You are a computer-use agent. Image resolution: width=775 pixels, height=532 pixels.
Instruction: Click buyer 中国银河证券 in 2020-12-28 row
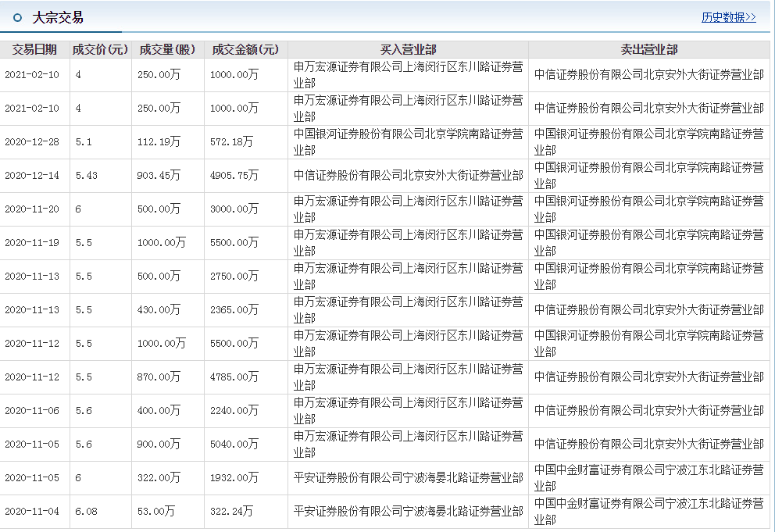click(x=409, y=142)
